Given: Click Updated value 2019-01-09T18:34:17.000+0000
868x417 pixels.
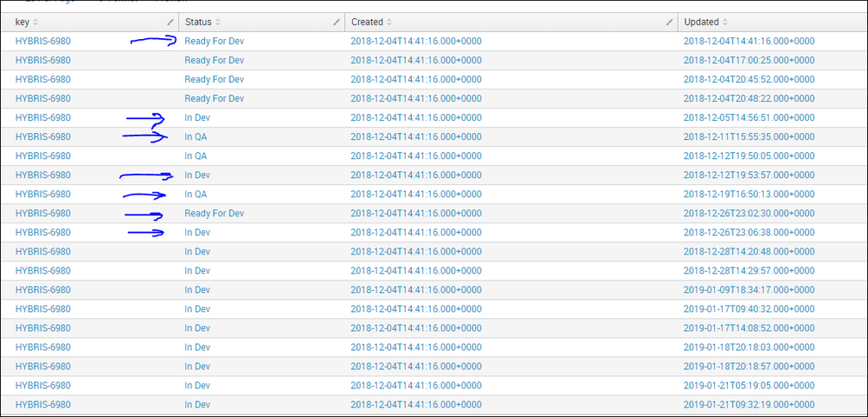Looking at the screenshot, I should [x=749, y=289].
